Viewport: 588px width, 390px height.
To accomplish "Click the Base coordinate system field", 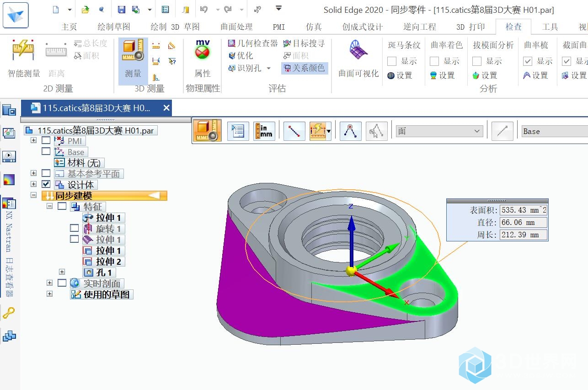I will point(555,131).
